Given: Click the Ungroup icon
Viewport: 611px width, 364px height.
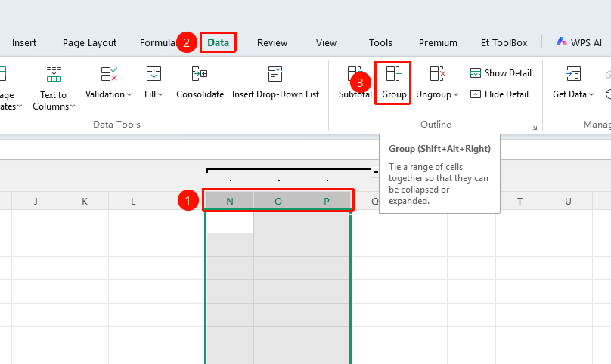Looking at the screenshot, I should [437, 73].
